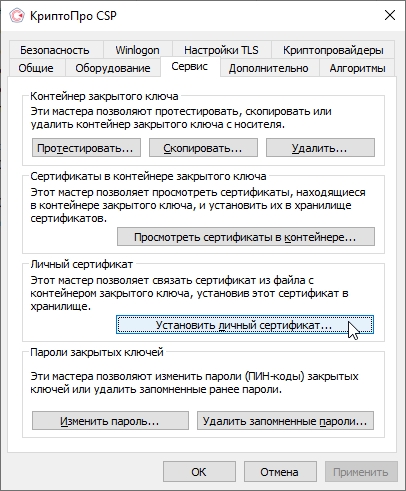The width and height of the screenshot is (406, 491).
Task: Click Удалить запомненные пароли button
Action: [x=285, y=421]
